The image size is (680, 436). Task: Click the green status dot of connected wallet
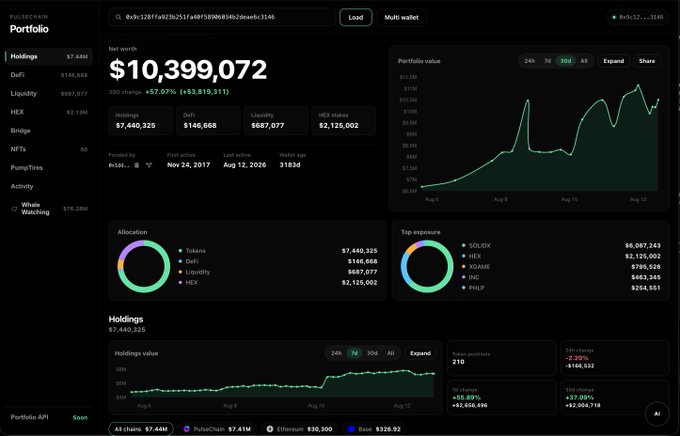614,17
